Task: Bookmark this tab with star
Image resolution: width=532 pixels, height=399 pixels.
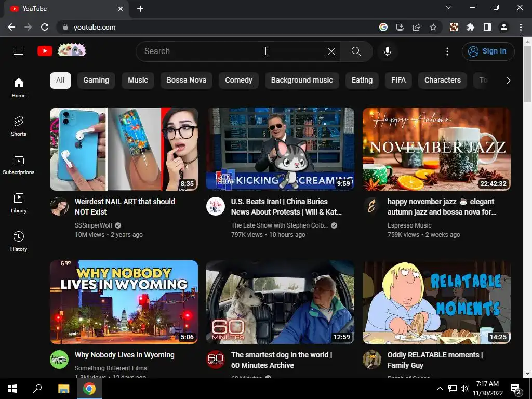Action: [433, 27]
